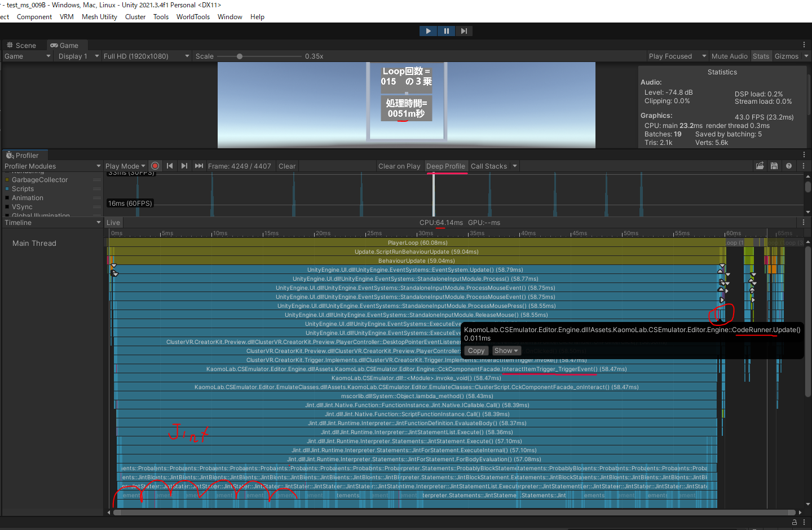This screenshot has width=812, height=530.
Task: Click the Game view Scale slider handle
Action: pyautogui.click(x=240, y=56)
